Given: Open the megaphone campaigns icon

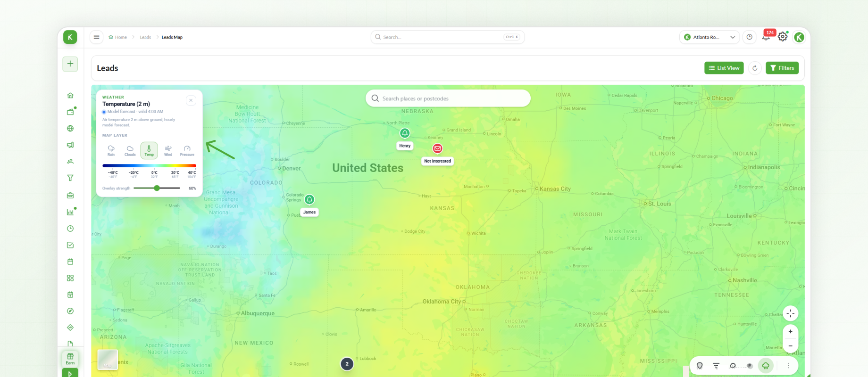Looking at the screenshot, I should coord(70,145).
